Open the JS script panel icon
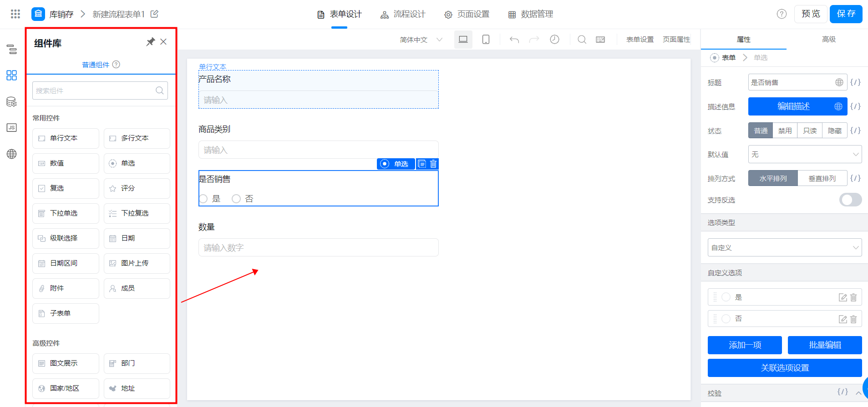The width and height of the screenshot is (868, 407). point(12,128)
